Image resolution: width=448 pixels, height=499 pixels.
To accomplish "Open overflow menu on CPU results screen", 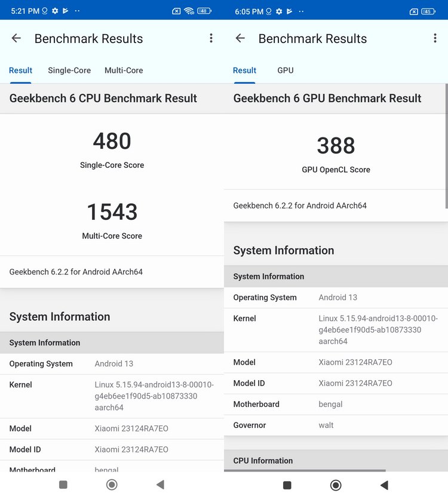I will click(x=211, y=38).
